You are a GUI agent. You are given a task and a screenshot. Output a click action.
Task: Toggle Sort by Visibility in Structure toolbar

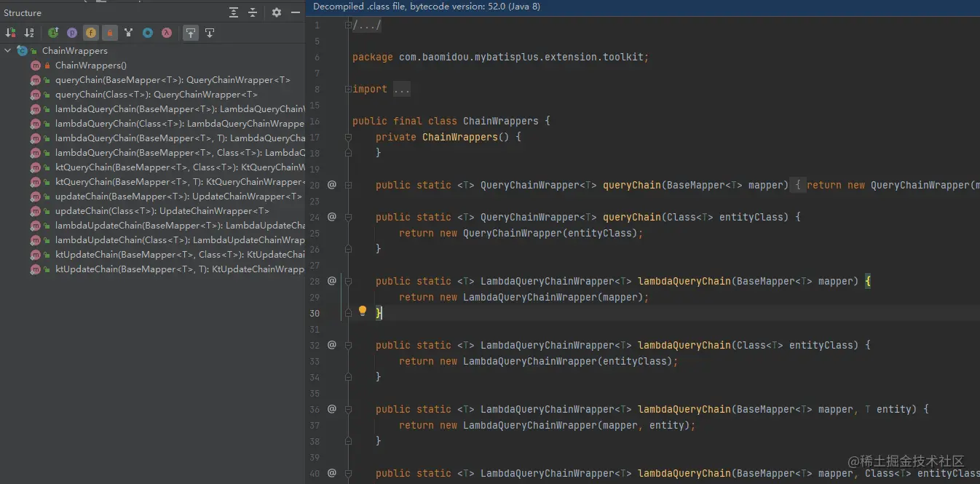(x=10, y=33)
